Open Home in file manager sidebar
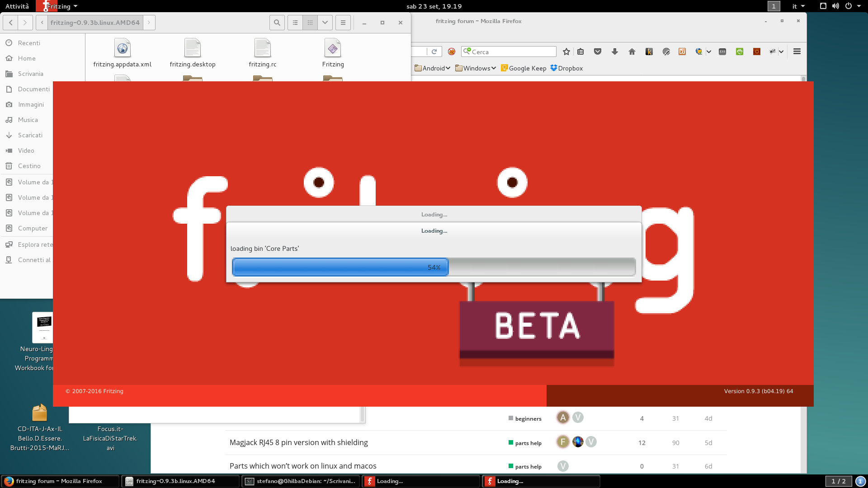 point(27,58)
